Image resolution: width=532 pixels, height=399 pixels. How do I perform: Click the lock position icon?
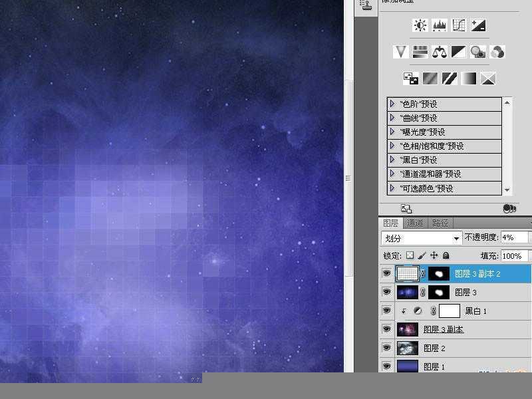434,255
